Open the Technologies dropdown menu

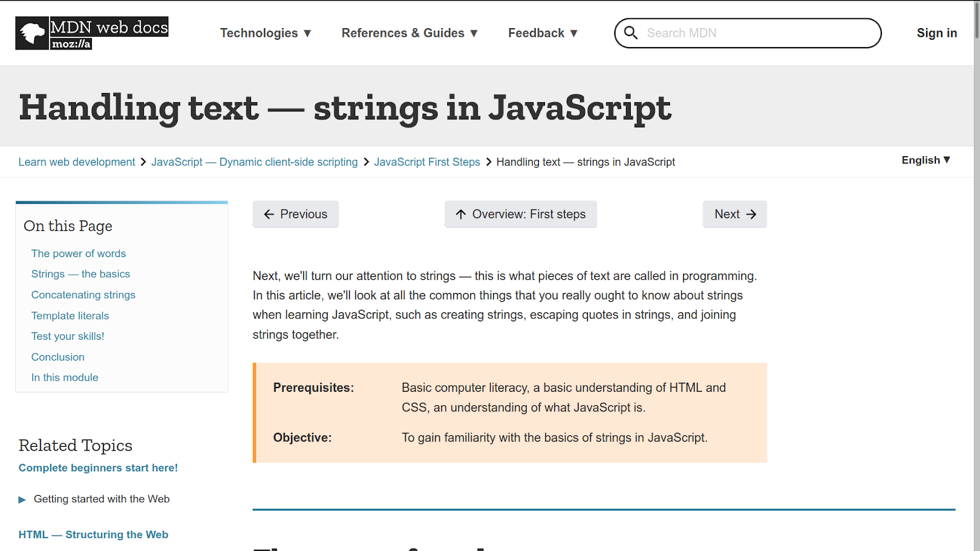pos(266,33)
